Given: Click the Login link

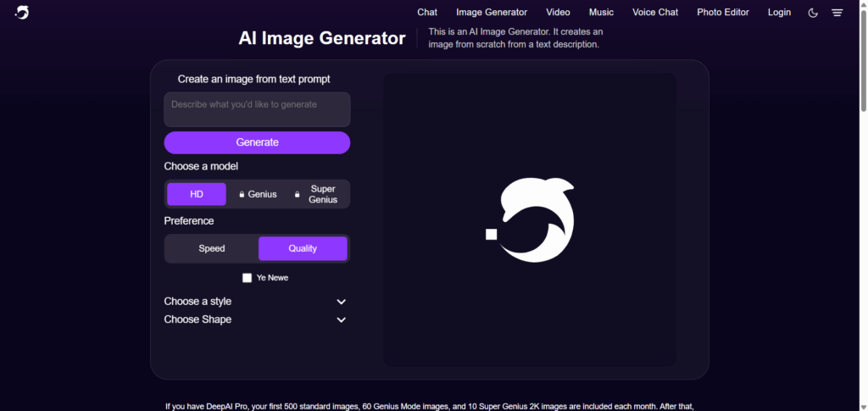Looking at the screenshot, I should [x=780, y=12].
